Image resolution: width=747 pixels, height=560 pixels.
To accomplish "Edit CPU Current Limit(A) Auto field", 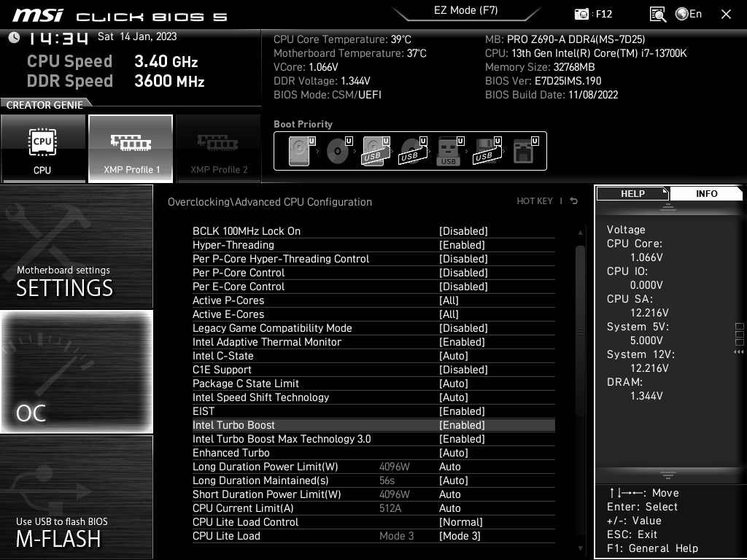I will 449,508.
